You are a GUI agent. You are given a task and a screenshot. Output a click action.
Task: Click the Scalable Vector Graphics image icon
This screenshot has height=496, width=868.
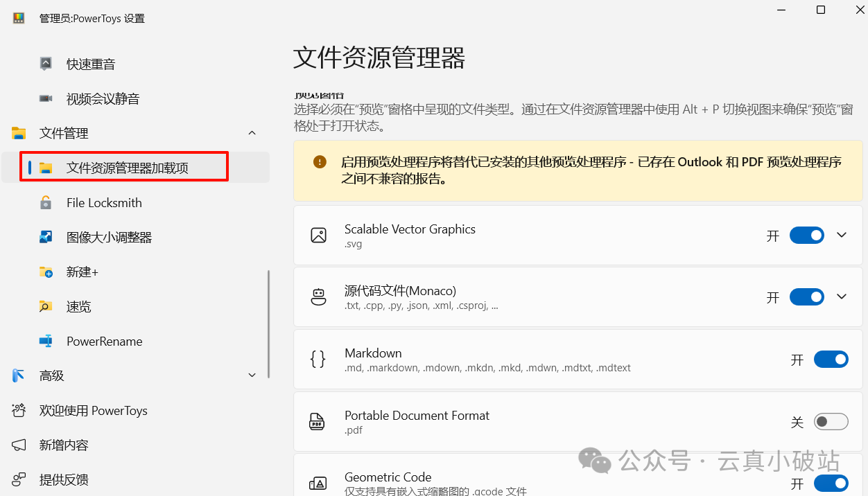click(x=318, y=235)
